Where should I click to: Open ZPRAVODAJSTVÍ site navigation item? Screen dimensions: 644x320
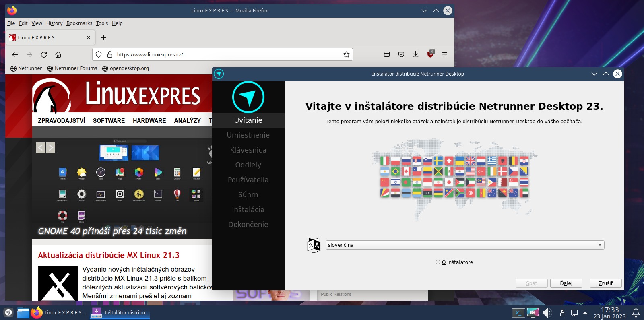tap(61, 120)
